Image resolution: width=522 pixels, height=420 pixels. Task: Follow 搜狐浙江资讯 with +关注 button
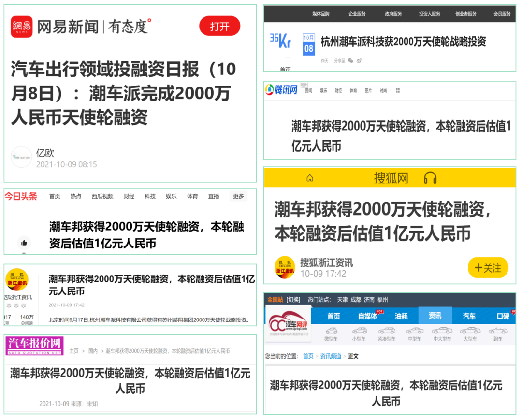click(x=488, y=268)
